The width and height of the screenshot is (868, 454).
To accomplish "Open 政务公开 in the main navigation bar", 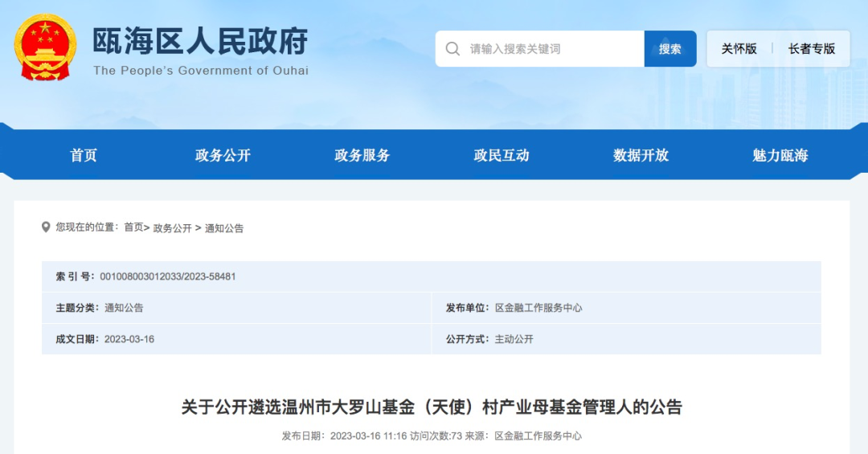I will click(223, 155).
